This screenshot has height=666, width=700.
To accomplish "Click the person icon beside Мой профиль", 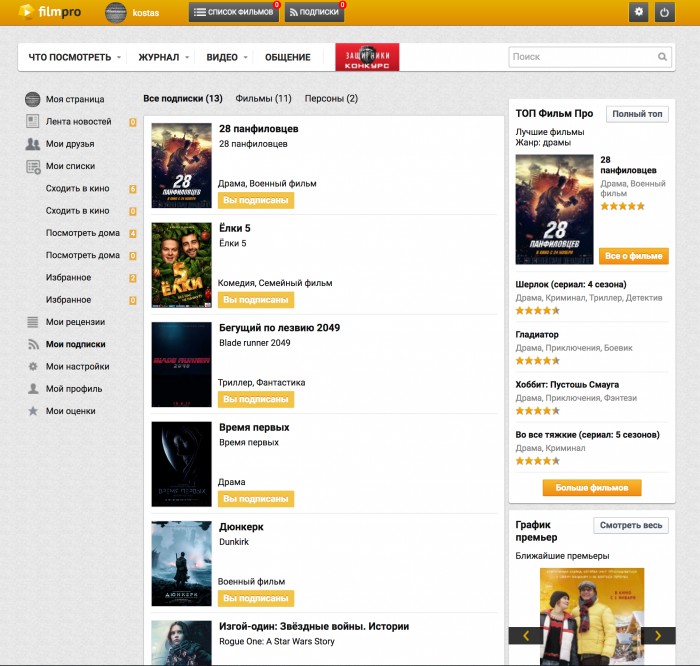I will coord(33,388).
